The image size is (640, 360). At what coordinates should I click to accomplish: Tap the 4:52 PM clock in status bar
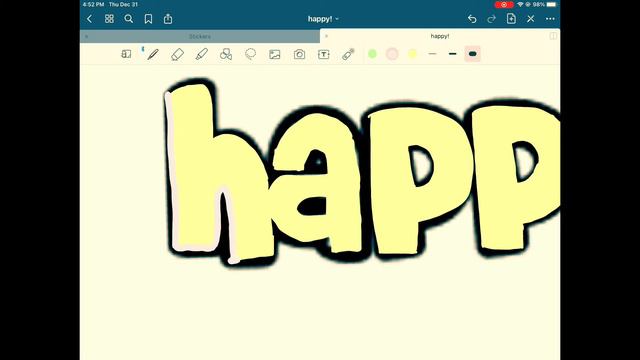[93, 4]
